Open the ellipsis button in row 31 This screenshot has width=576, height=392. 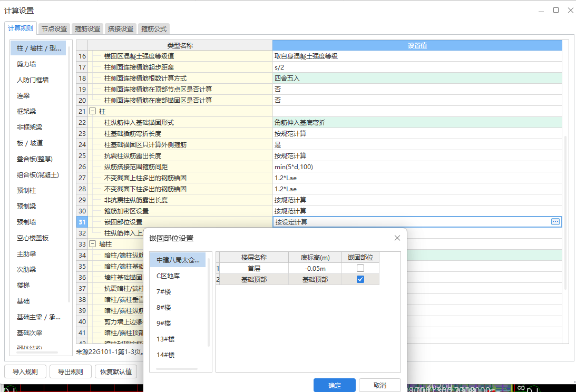click(x=555, y=221)
